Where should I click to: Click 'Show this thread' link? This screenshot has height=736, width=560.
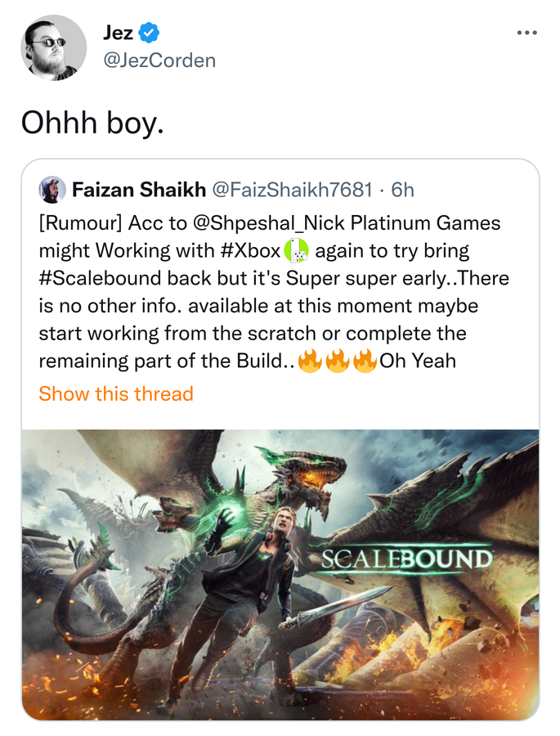tap(116, 393)
